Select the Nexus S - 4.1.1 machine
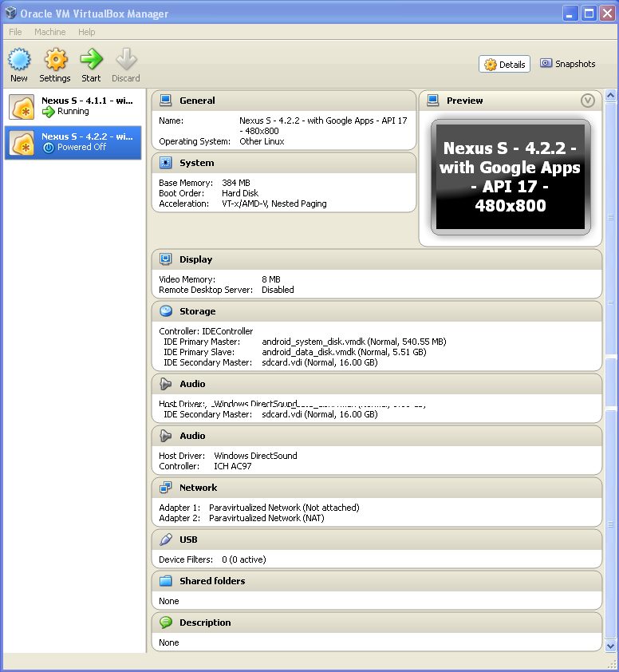 pos(73,107)
